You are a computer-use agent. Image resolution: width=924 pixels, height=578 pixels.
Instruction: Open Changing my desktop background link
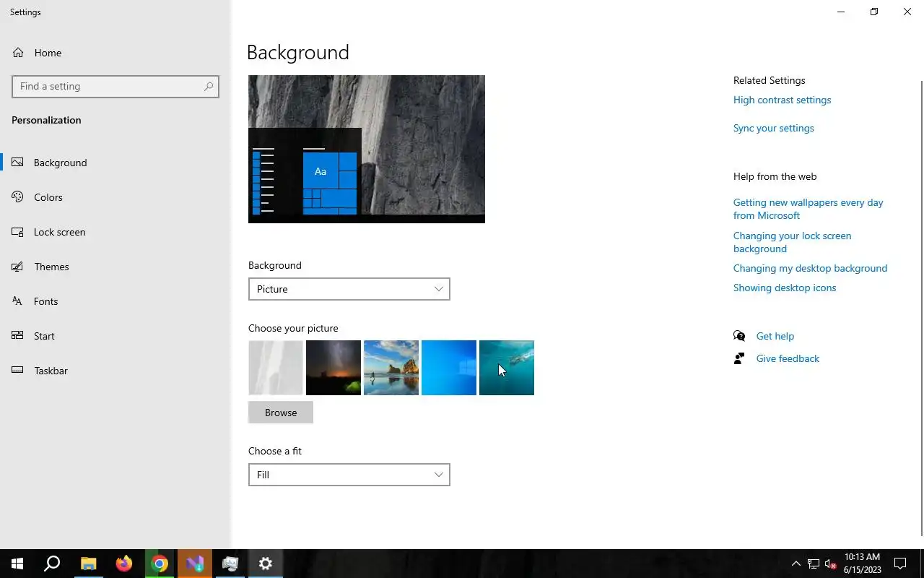click(810, 268)
